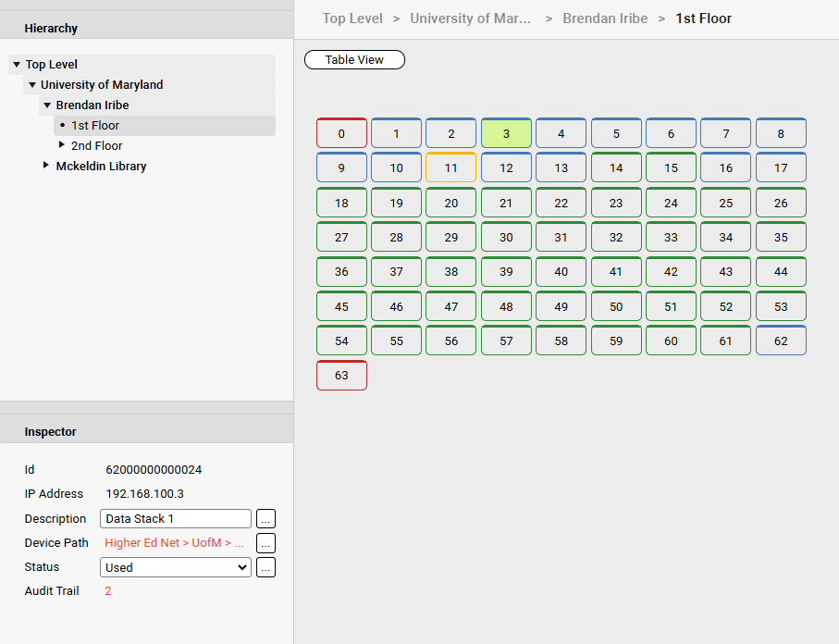
Task: Click the Description text field
Action: [175, 519]
